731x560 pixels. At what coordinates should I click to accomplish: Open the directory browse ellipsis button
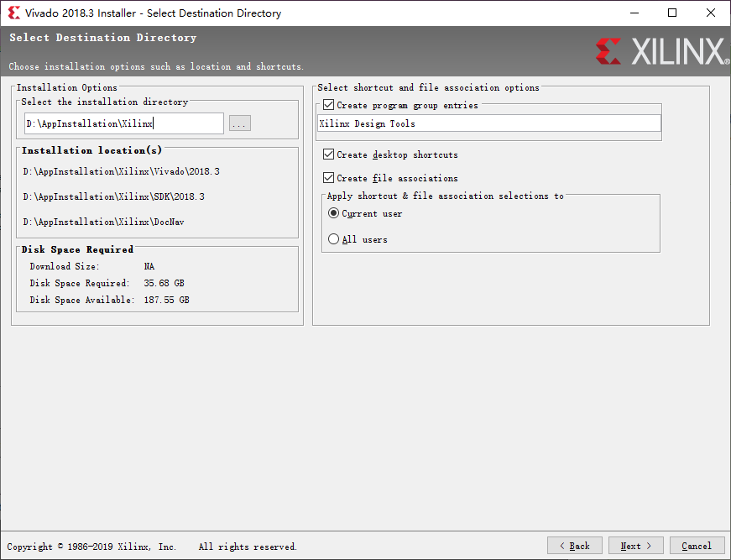tap(240, 123)
